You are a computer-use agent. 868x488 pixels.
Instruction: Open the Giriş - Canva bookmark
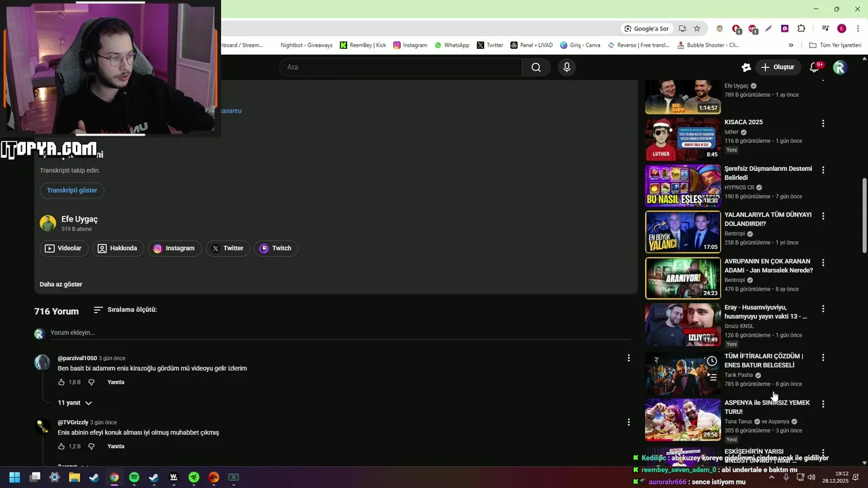pyautogui.click(x=580, y=45)
